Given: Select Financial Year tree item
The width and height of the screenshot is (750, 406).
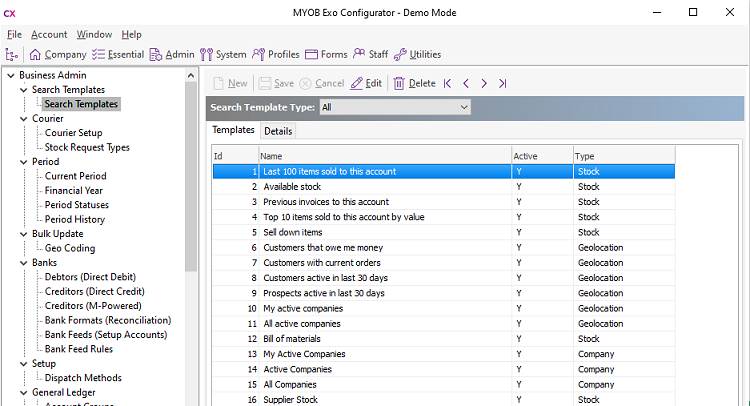Looking at the screenshot, I should coord(74,190).
